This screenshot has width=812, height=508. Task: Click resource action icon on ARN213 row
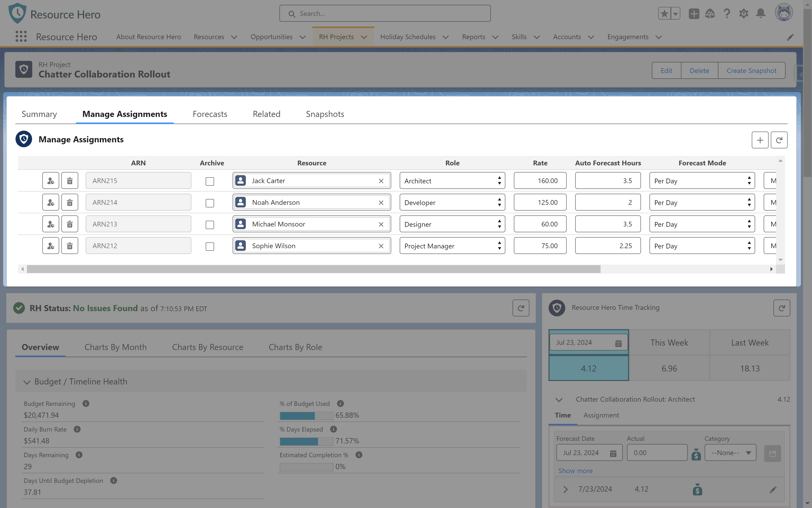[x=51, y=224]
